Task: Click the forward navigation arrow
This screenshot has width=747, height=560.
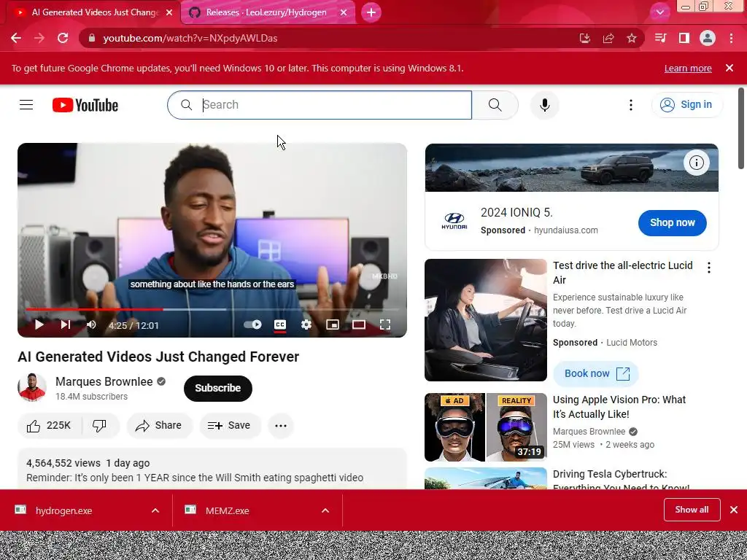Action: tap(39, 38)
